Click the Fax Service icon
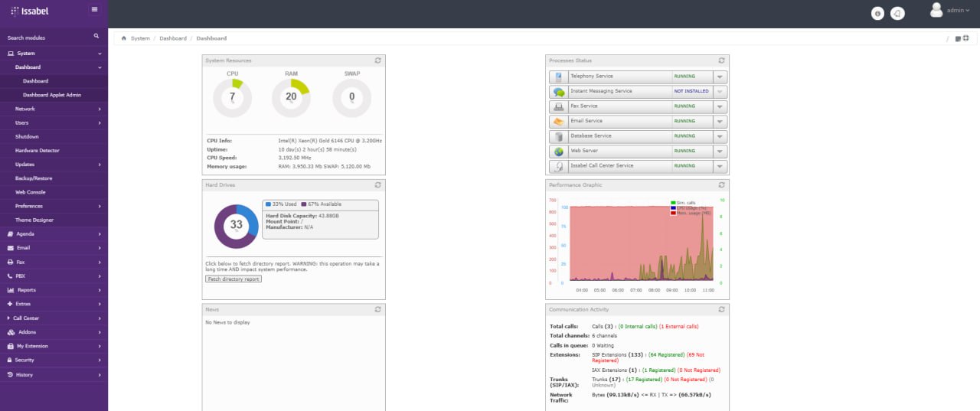 [559, 106]
